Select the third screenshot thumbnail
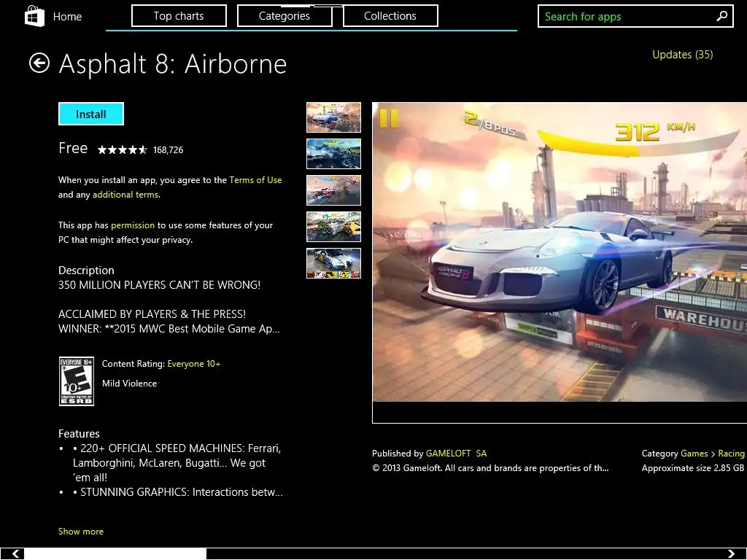Screen dimensions: 747x560 point(333,190)
